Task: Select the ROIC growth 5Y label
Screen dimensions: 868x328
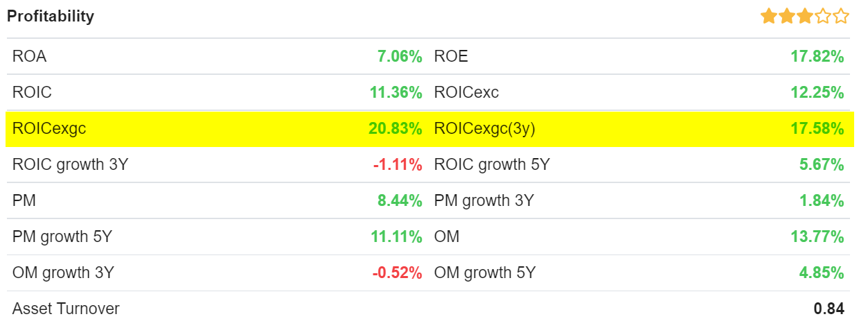Action: [492, 165]
